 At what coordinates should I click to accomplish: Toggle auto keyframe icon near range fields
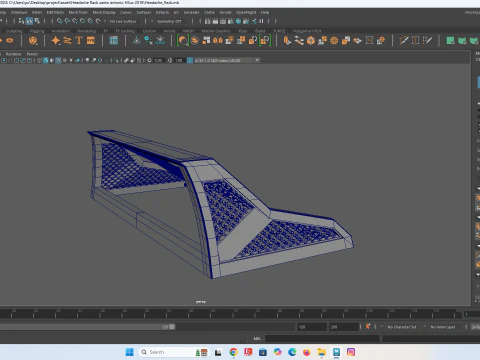coord(368,327)
